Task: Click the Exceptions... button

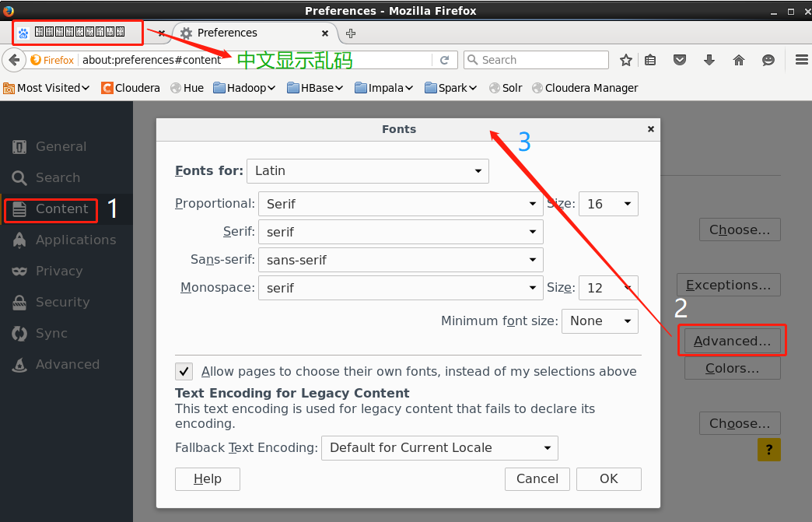Action: click(729, 285)
